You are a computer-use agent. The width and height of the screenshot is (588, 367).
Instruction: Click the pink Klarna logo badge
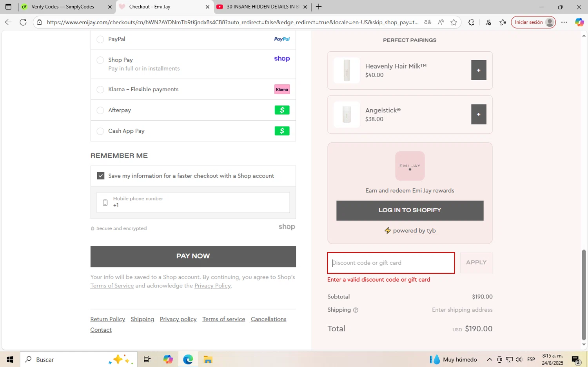(282, 89)
